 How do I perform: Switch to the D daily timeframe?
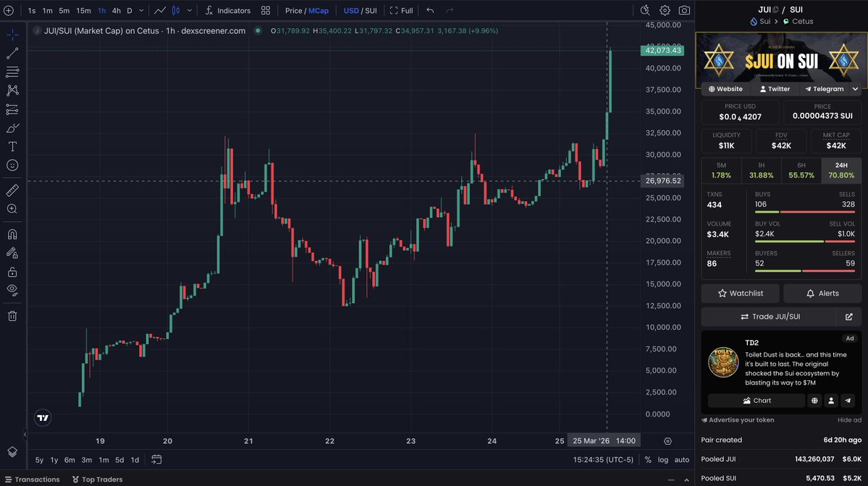tap(130, 11)
